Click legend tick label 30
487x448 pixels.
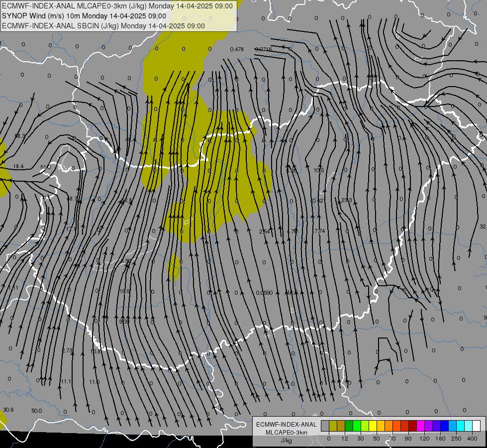click(x=360, y=439)
